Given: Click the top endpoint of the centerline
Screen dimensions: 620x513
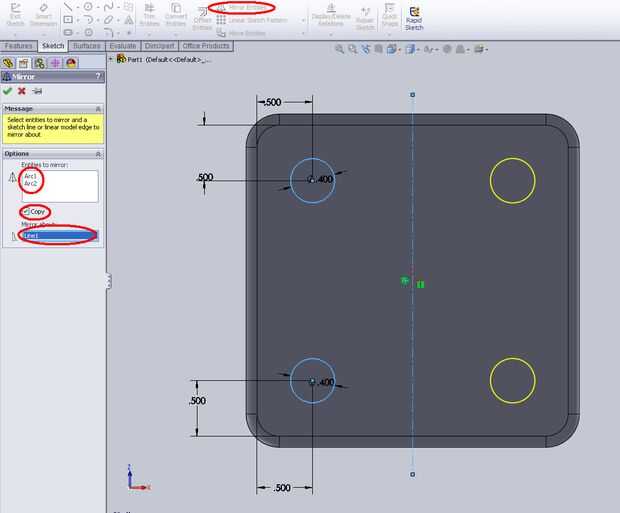Looking at the screenshot, I should pyautogui.click(x=412, y=95).
